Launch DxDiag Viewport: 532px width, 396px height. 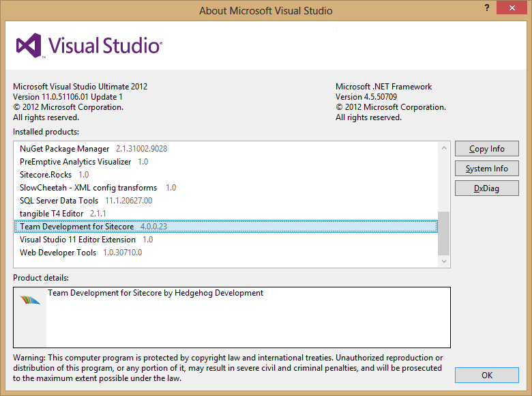486,188
